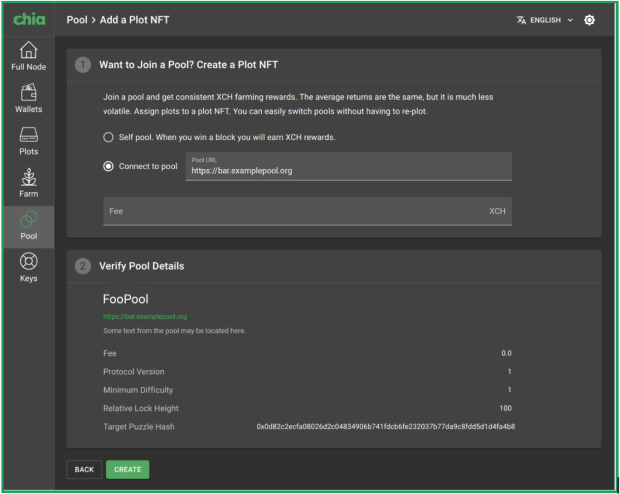Screen dimensions: 620x494
Task: Click 'Verify Pool Details' heading
Action: (142, 266)
